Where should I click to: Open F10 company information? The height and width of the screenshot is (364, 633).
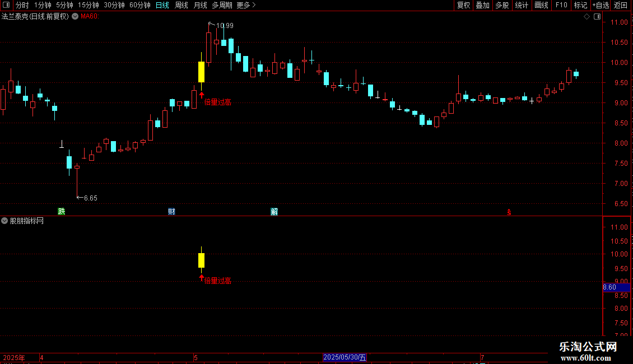coord(561,5)
